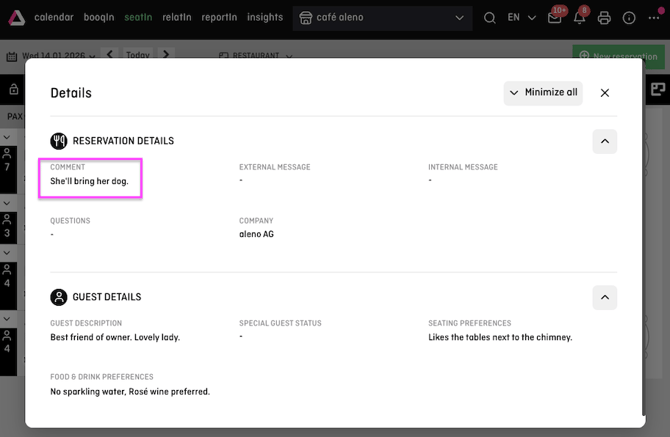The width and height of the screenshot is (670, 437).
Task: Collapse the Reservation Details section
Action: click(x=604, y=141)
